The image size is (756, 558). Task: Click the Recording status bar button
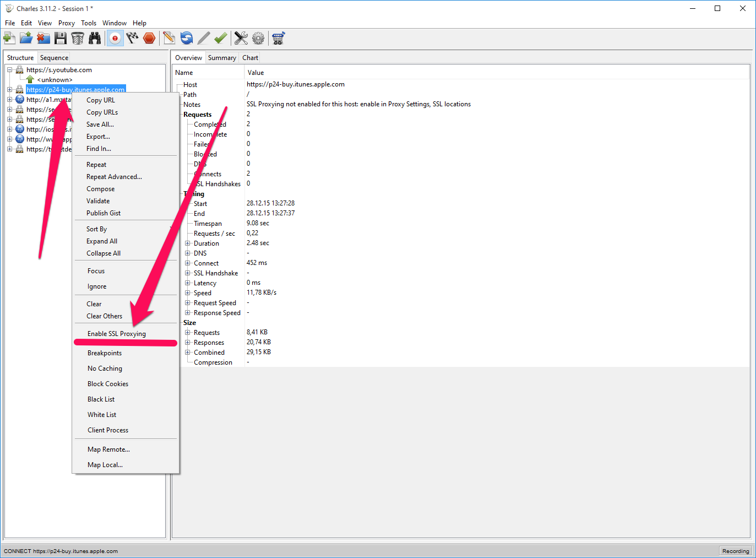click(x=735, y=551)
